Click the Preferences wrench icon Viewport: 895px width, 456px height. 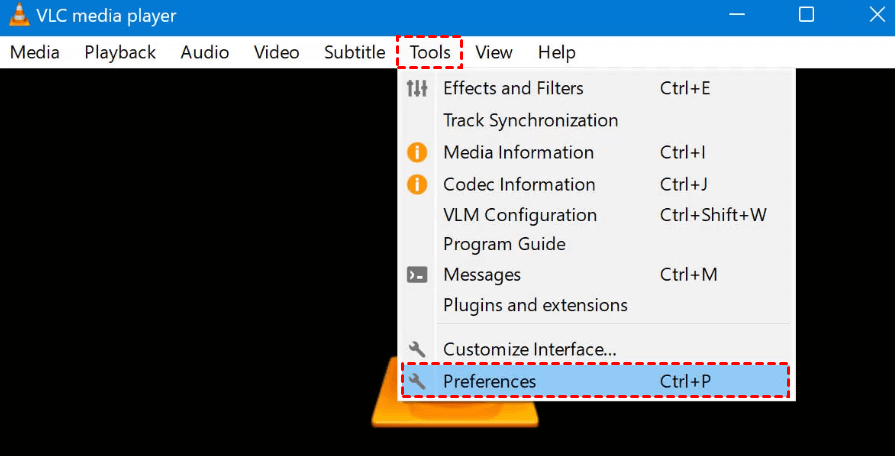pos(417,381)
